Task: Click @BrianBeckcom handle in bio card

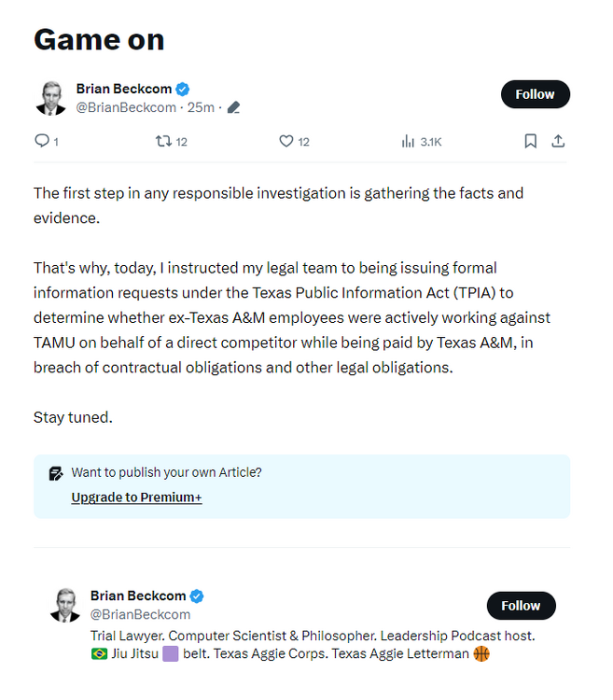Action: point(140,614)
